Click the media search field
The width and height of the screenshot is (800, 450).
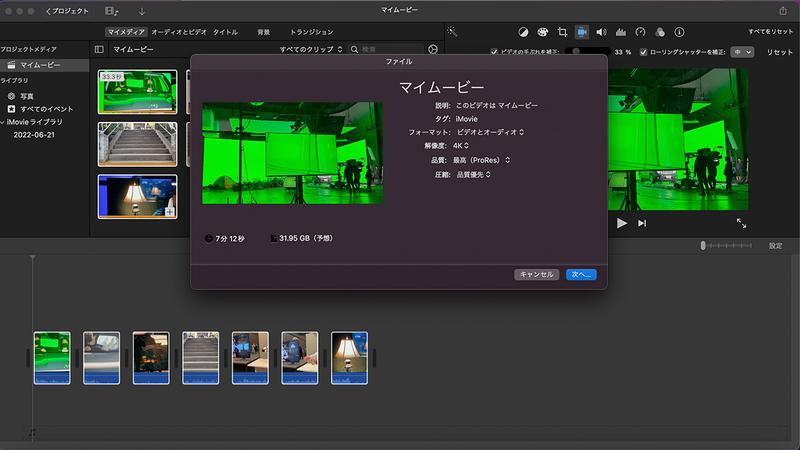coord(387,49)
